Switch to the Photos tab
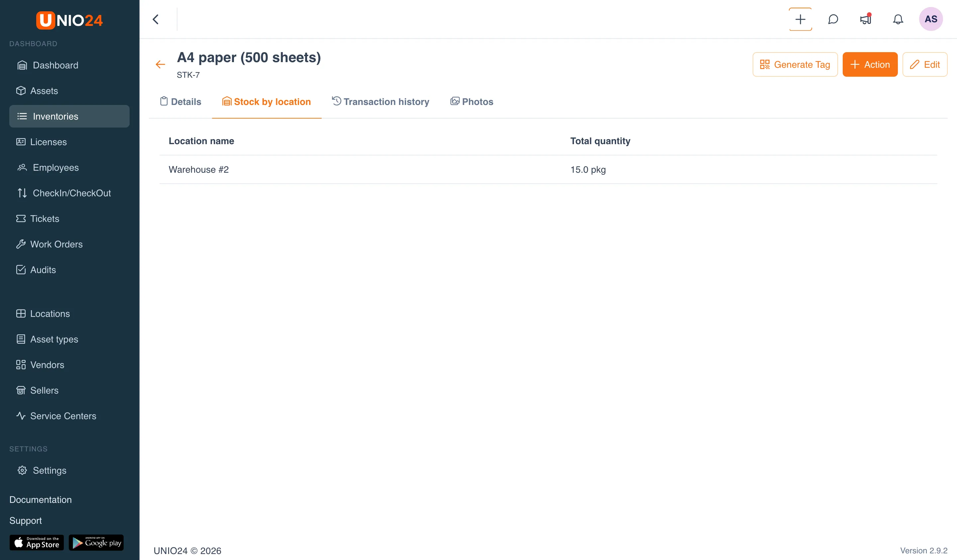Image resolution: width=957 pixels, height=560 pixels. [x=472, y=102]
